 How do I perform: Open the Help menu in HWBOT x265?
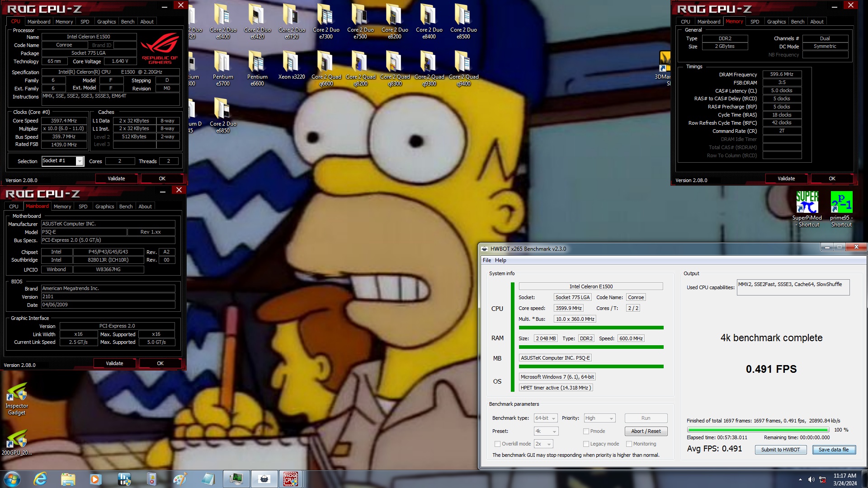click(500, 260)
